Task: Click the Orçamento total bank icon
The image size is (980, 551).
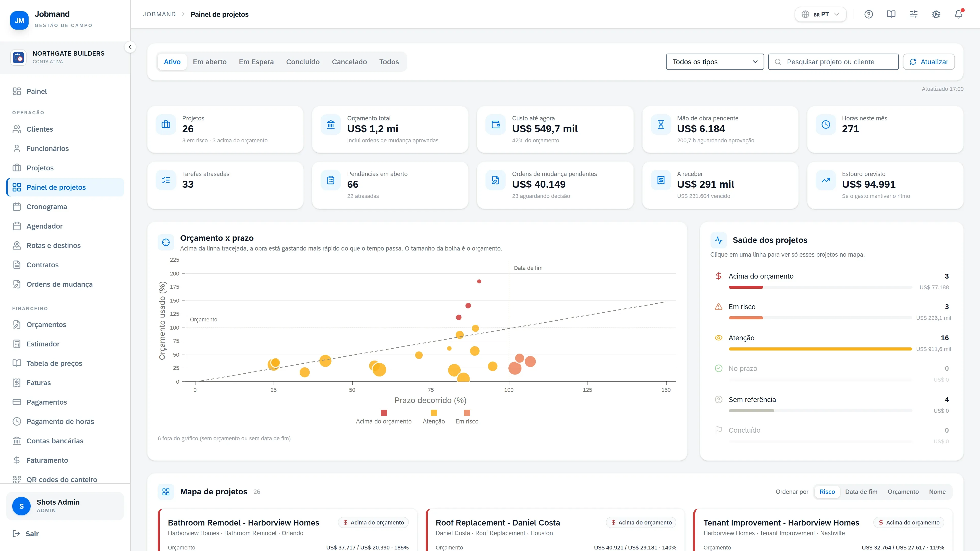Action: [x=330, y=124]
